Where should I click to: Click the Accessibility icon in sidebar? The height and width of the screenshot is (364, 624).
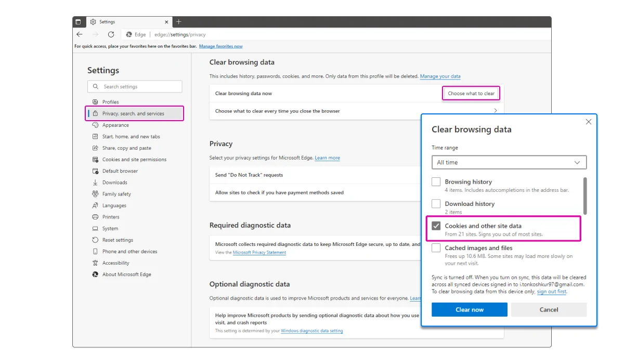pyautogui.click(x=95, y=263)
